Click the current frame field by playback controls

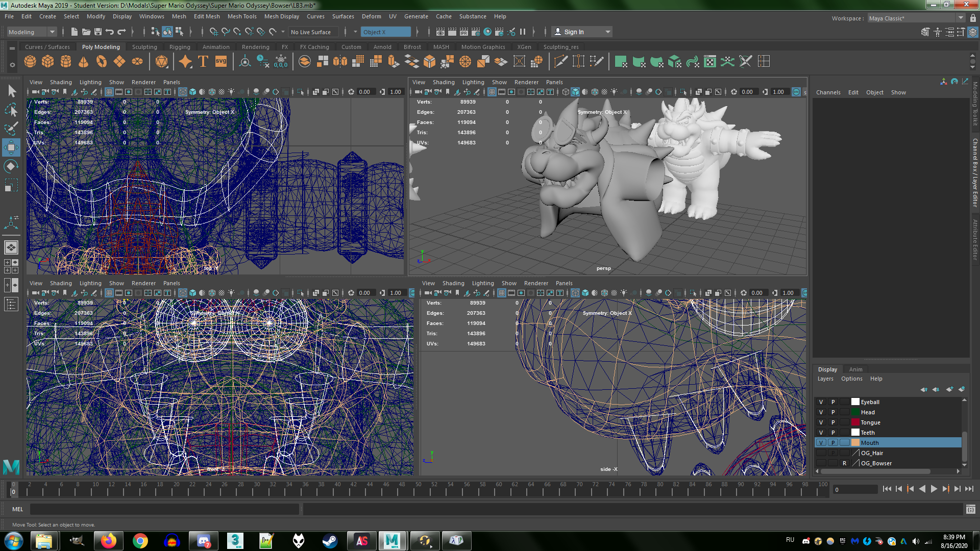click(855, 490)
